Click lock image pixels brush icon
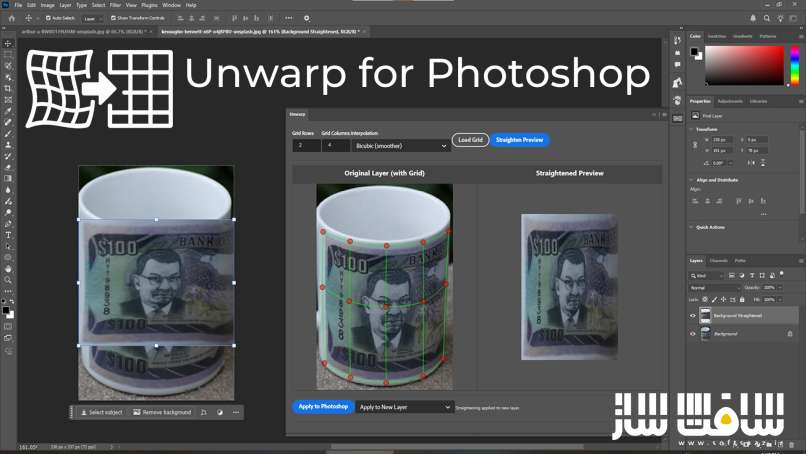 pos(714,299)
